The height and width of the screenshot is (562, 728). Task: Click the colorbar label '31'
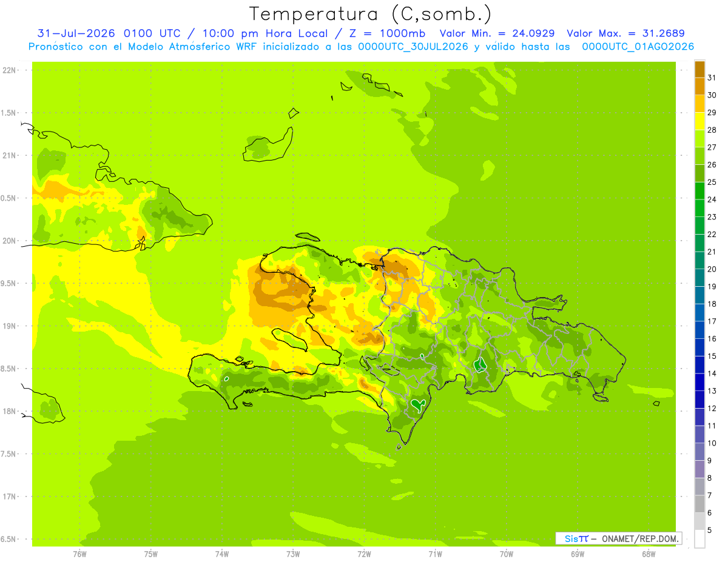712,78
